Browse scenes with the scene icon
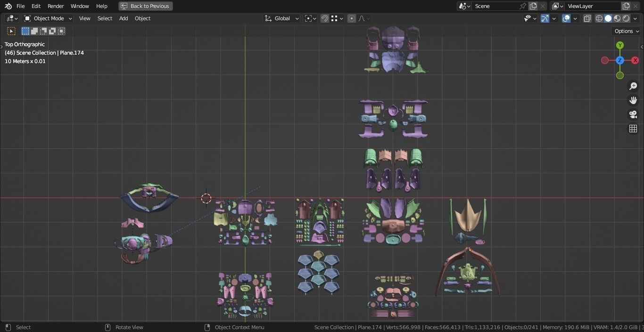Screen dimensions: 644x332 [465, 6]
